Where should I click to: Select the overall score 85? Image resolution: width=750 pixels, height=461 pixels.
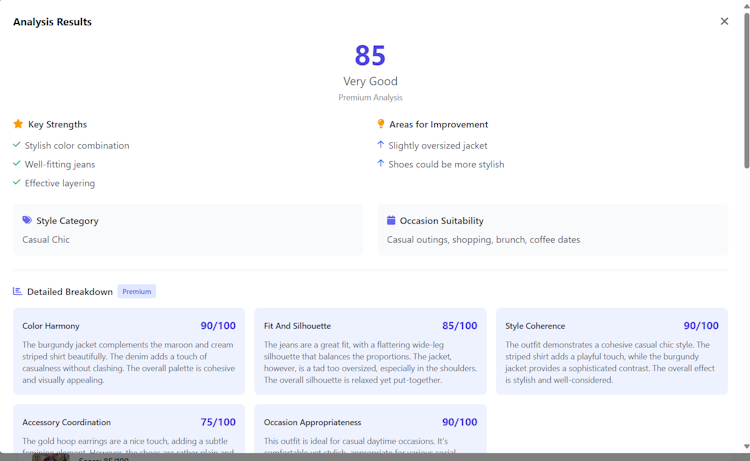coord(370,55)
